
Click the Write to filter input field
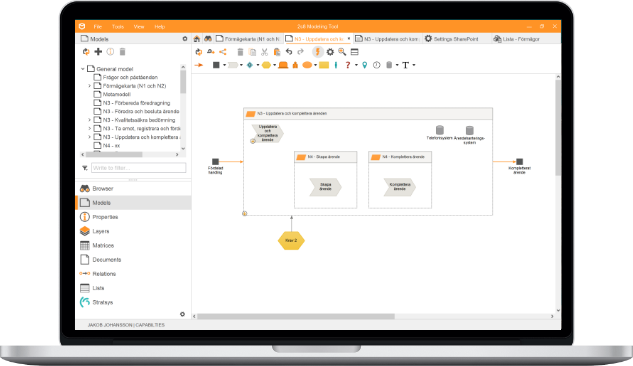pos(138,168)
